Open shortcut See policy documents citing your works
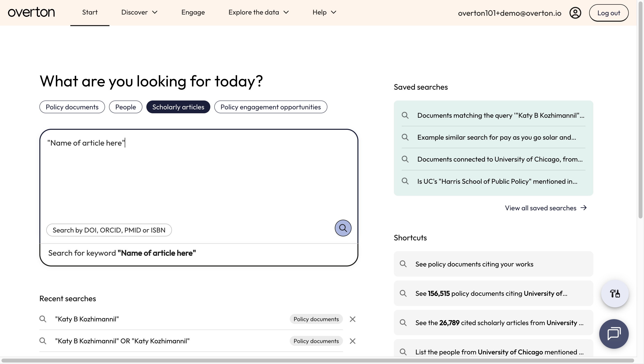The image size is (644, 364). click(493, 264)
